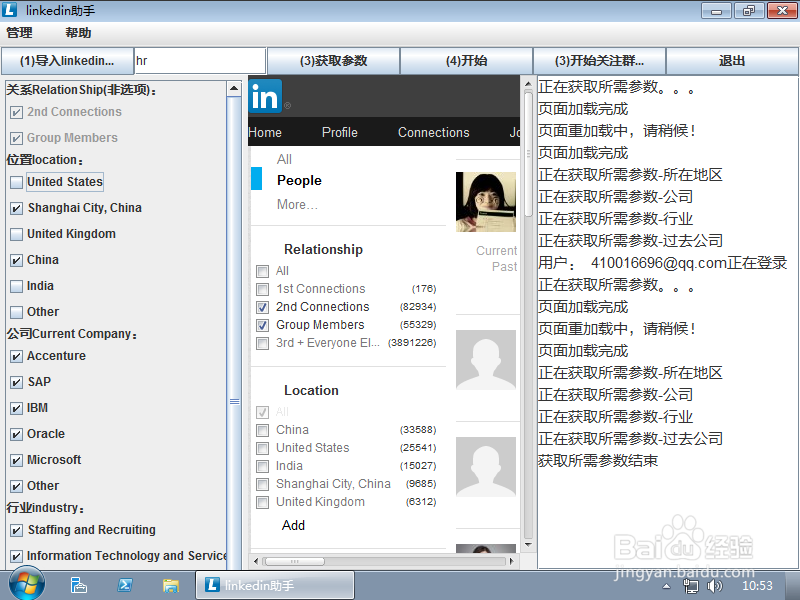Click browser vertical scroll down arrow

(x=528, y=544)
